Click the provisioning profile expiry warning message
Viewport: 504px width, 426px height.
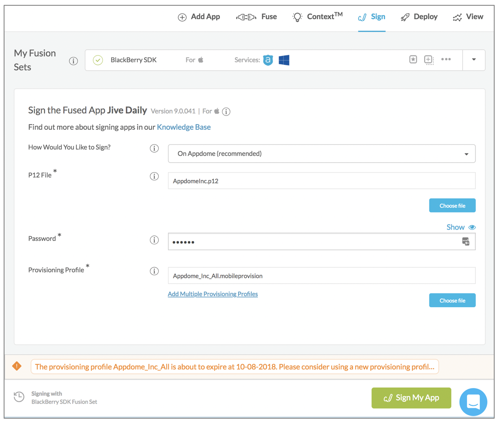tap(235, 367)
